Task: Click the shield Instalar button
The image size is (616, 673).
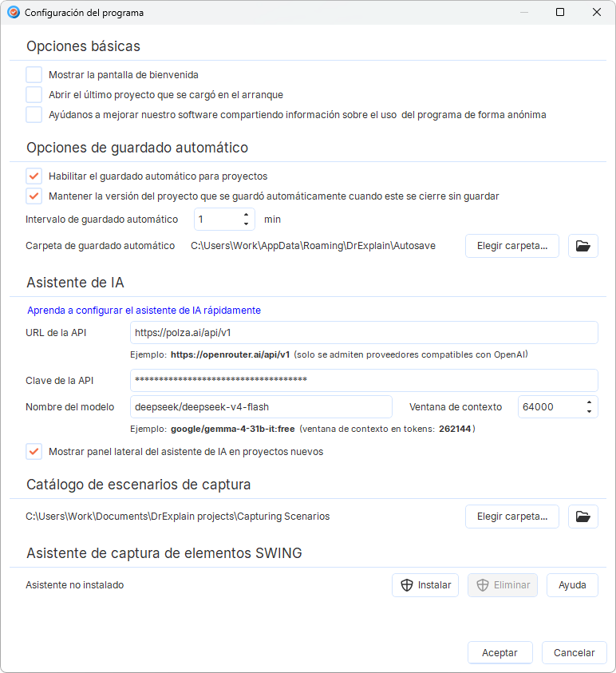Action: [x=425, y=585]
